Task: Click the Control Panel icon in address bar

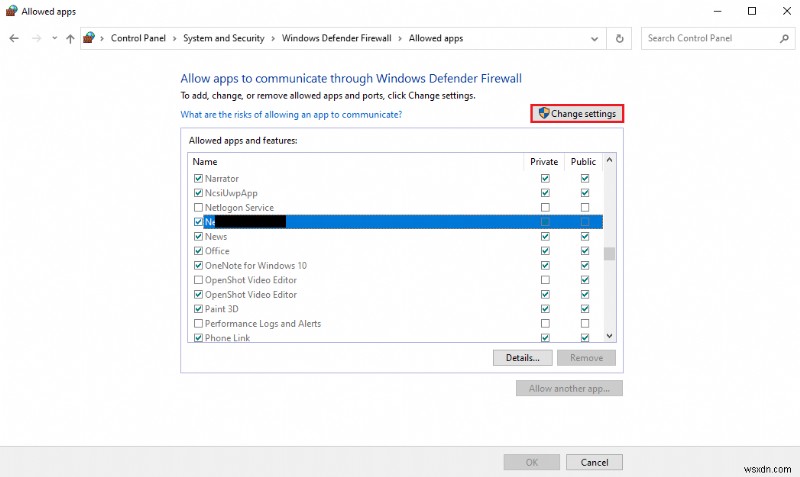Action: pyautogui.click(x=89, y=38)
